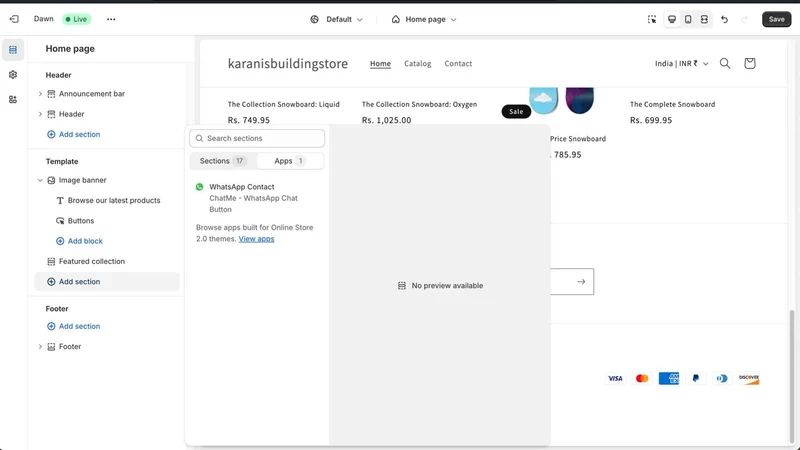This screenshot has height=450, width=800.
Task: Click the email signup arrow button
Action: tap(581, 282)
